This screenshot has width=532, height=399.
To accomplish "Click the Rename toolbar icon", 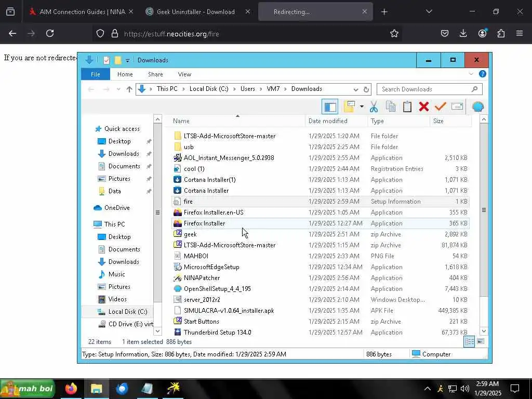I will [x=457, y=107].
